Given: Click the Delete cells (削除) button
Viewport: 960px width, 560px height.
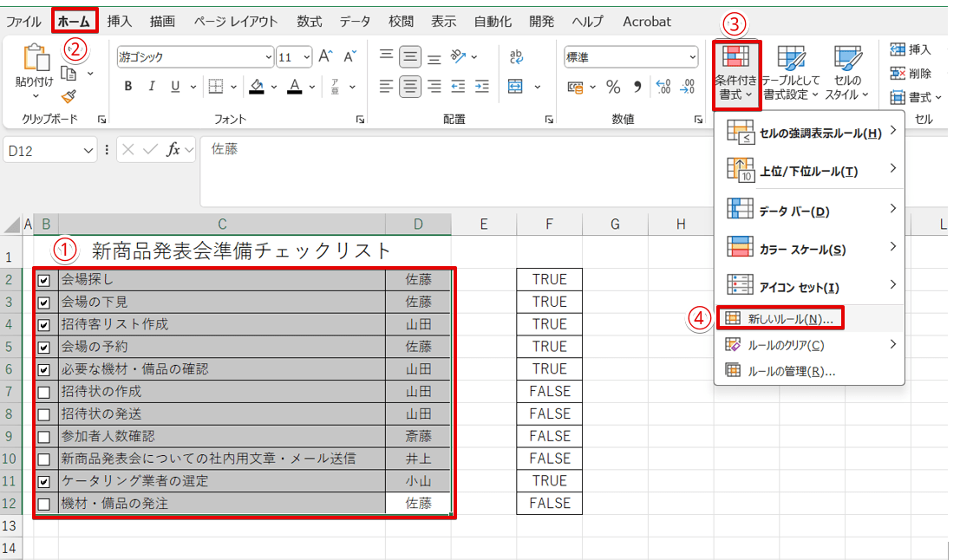Looking at the screenshot, I should [x=911, y=74].
